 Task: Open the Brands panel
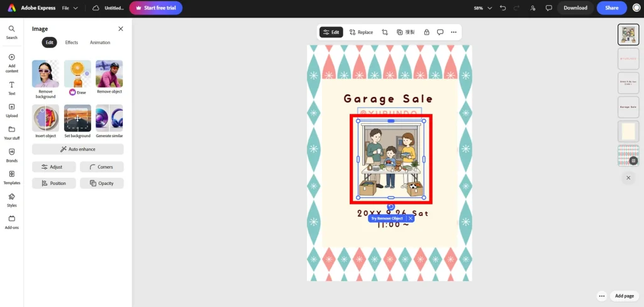coord(11,155)
